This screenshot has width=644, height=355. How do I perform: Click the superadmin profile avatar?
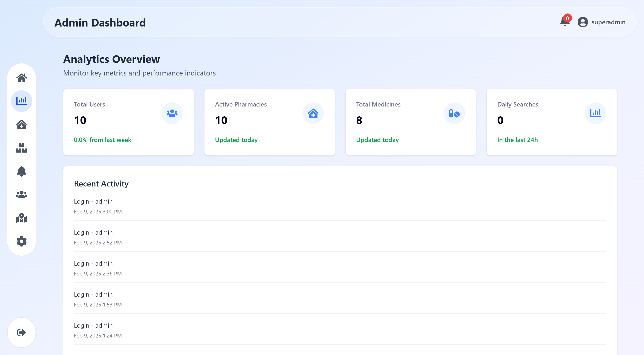583,22
